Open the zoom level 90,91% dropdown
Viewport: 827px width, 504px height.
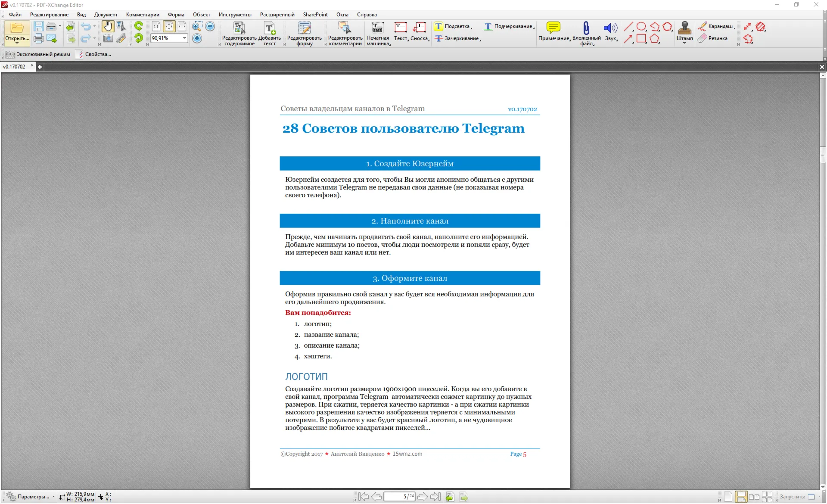click(184, 38)
